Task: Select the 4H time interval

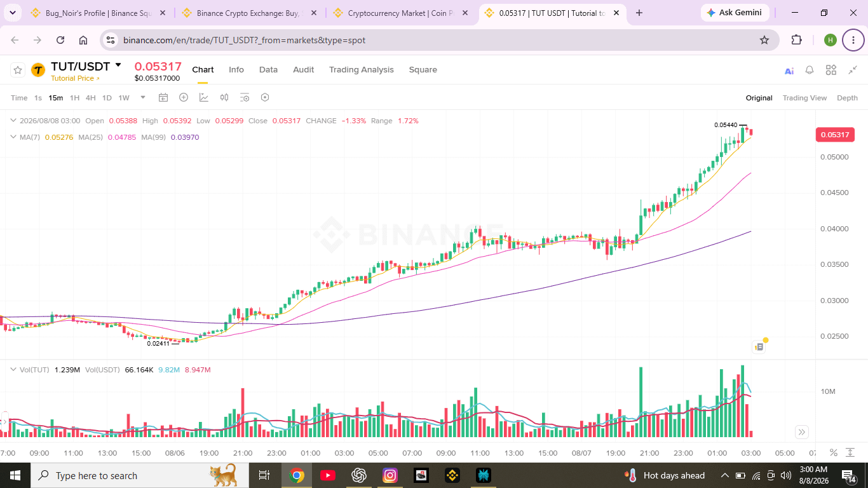Action: 91,98
